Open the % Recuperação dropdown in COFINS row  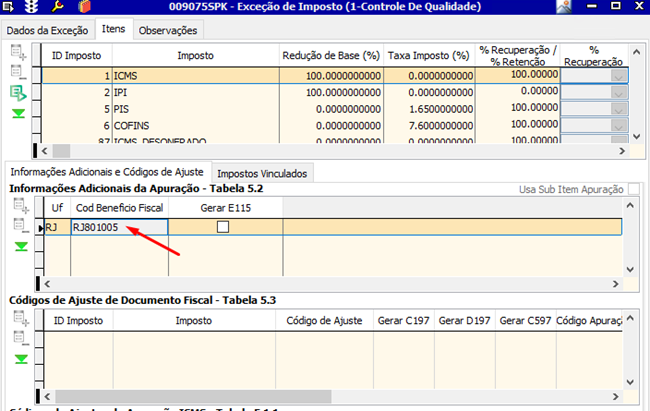point(618,126)
